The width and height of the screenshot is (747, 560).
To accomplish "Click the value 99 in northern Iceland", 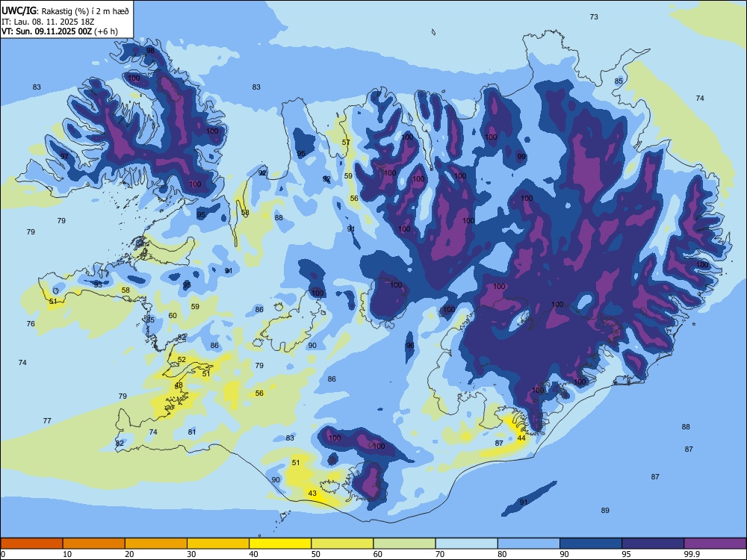I will (521, 156).
